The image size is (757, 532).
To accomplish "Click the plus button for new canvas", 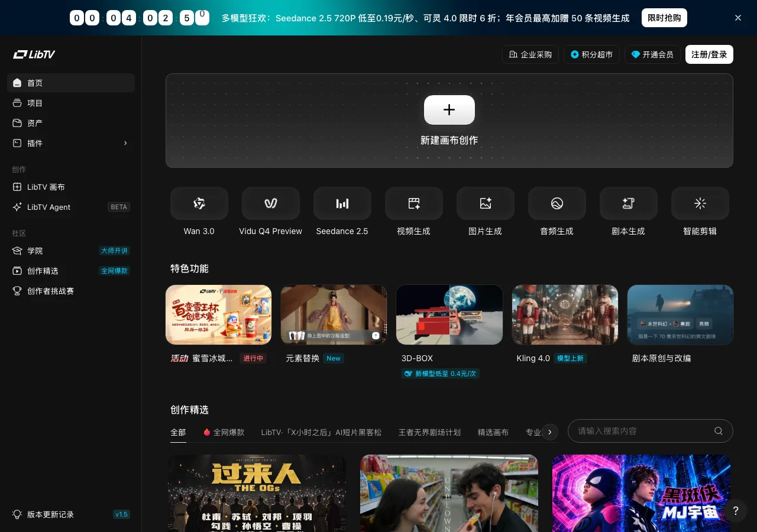I will click(x=449, y=110).
